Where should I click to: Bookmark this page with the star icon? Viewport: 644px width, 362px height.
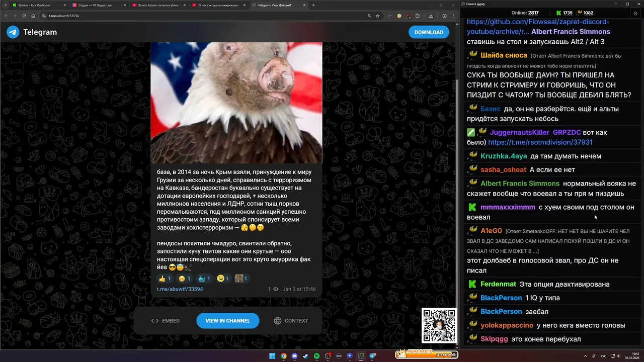377,16
